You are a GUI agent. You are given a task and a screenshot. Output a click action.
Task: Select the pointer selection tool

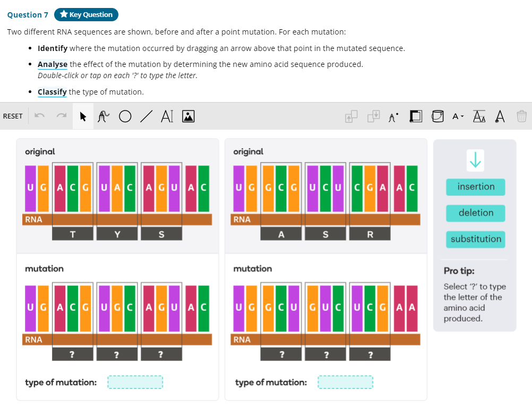pos(83,116)
